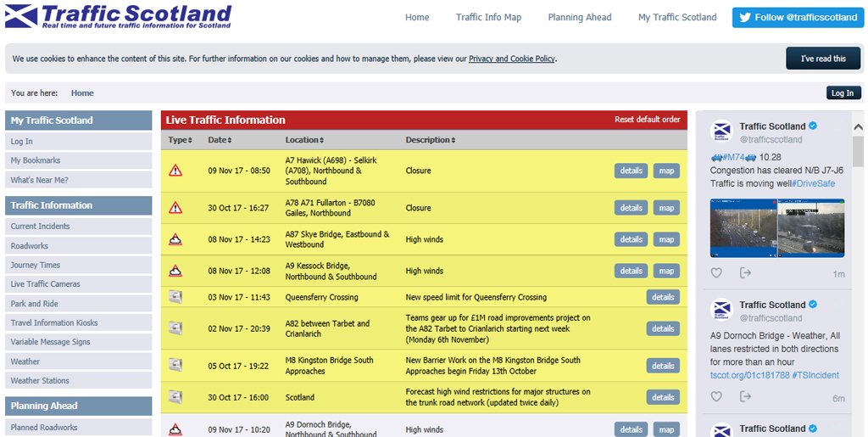The width and height of the screenshot is (868, 437).
Task: Open Current Incidents in the sidebar
Action: (x=79, y=226)
